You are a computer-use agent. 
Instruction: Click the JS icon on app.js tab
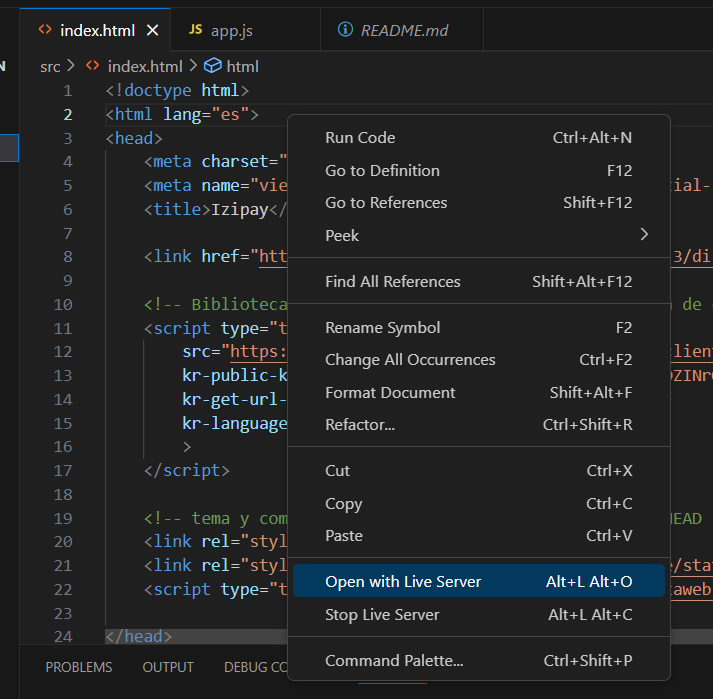(x=195, y=30)
